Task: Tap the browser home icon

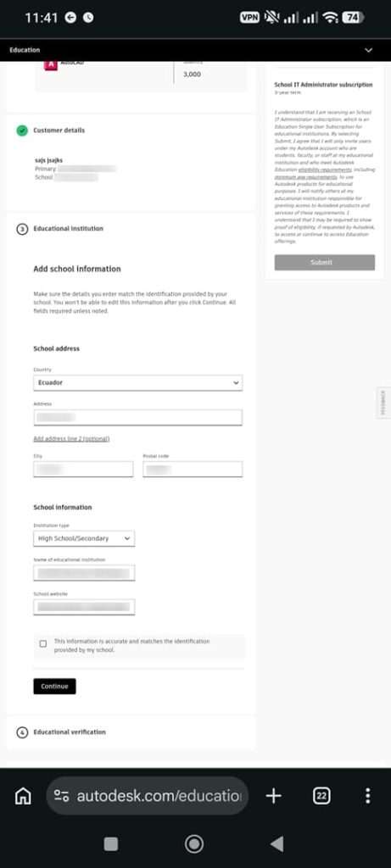Action: point(23,796)
